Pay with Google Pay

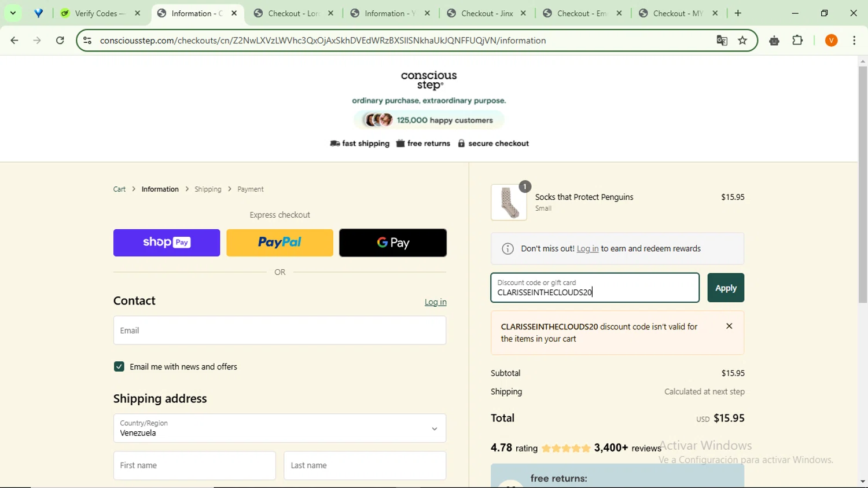click(393, 243)
